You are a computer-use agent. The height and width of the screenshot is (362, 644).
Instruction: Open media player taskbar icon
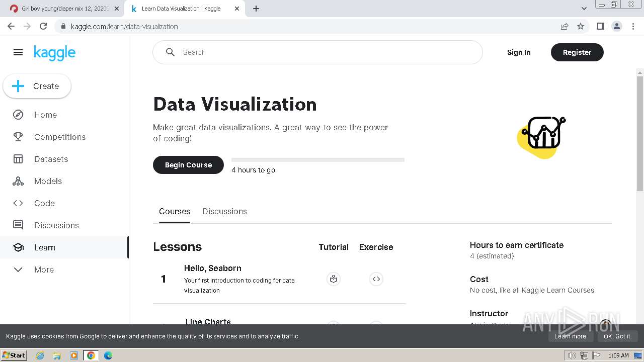point(74,355)
